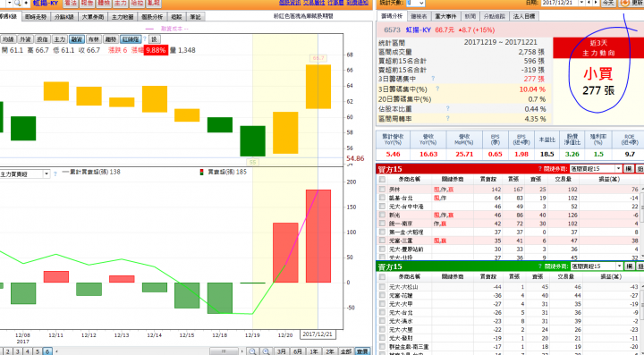Viewport: 644px width, 355px height.
Task: Click the 今天 button
Action: 608,3
